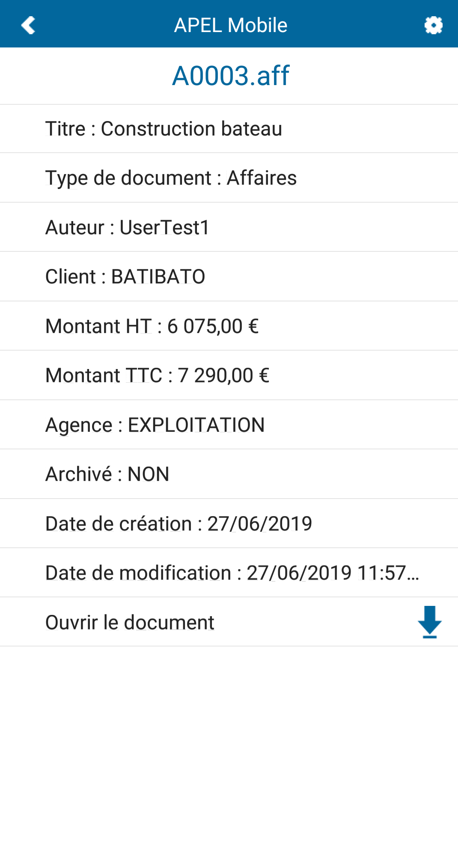The width and height of the screenshot is (458, 868).
Task: Select the Archivé NON row
Action: click(x=229, y=474)
